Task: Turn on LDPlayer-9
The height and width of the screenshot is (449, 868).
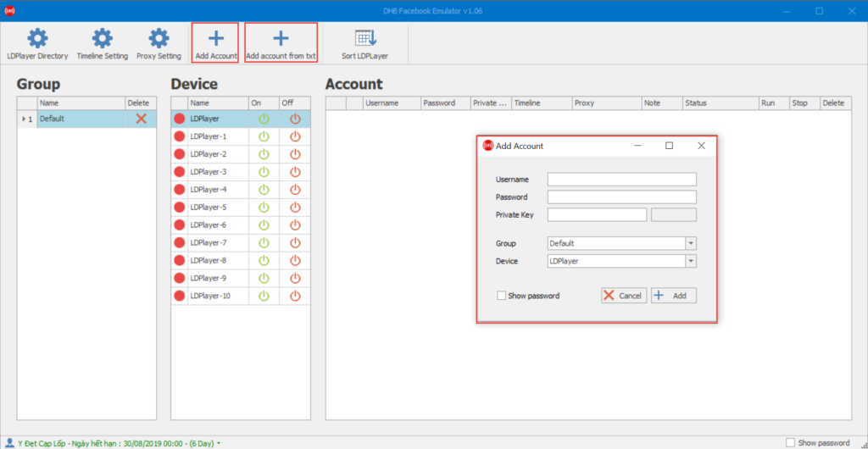Action: click(264, 278)
